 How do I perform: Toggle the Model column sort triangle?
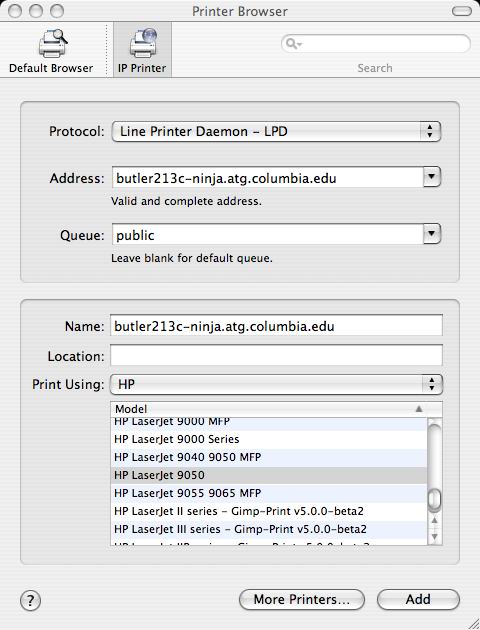419,409
